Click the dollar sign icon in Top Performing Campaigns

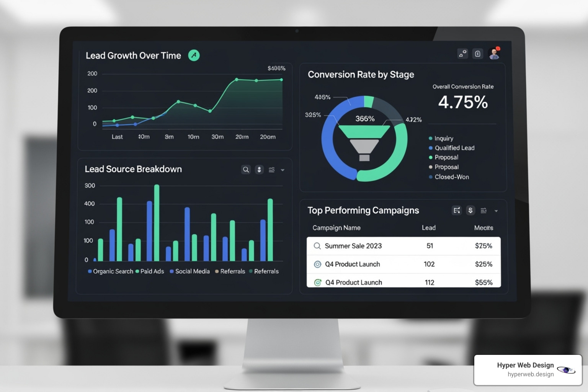point(470,210)
